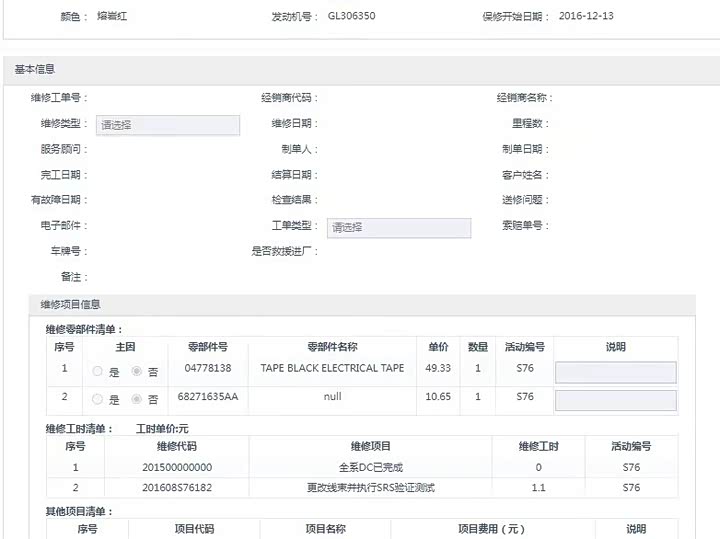Click engine number GL306350
The height and width of the screenshot is (539, 720).
click(x=352, y=17)
